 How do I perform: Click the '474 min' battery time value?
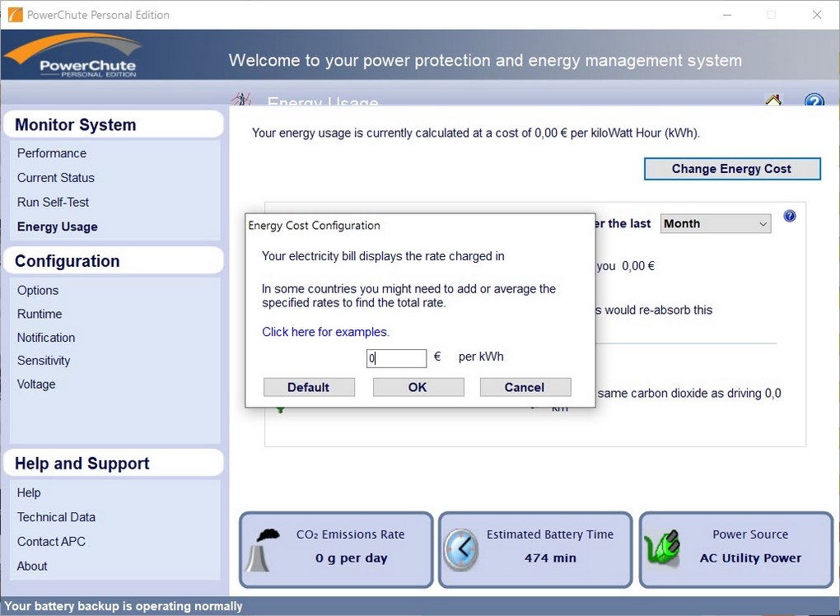pyautogui.click(x=550, y=558)
